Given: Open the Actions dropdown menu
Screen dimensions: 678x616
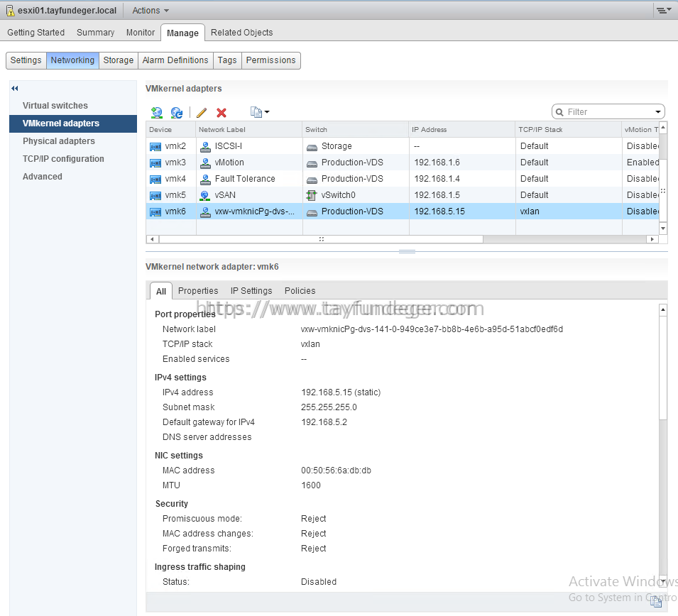Looking at the screenshot, I should [151, 11].
